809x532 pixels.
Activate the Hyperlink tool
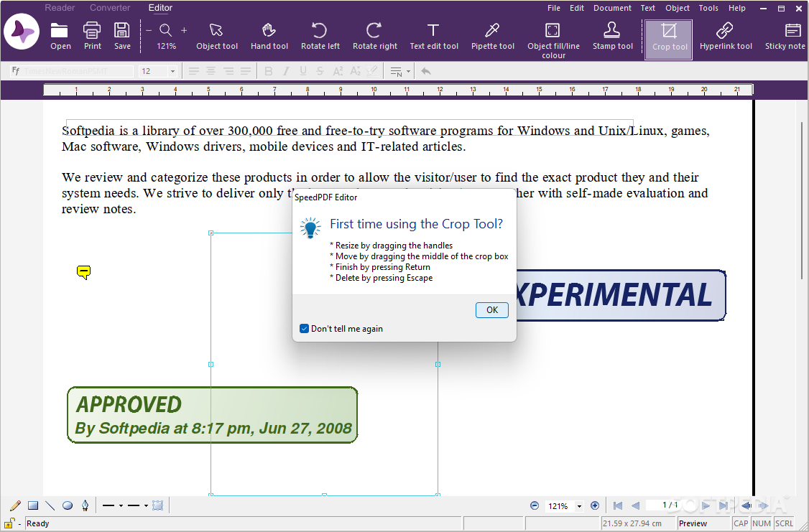click(x=726, y=36)
